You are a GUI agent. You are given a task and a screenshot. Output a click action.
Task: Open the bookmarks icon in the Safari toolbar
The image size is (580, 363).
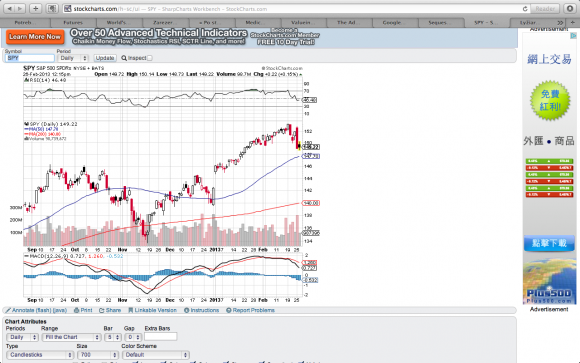click(x=52, y=9)
